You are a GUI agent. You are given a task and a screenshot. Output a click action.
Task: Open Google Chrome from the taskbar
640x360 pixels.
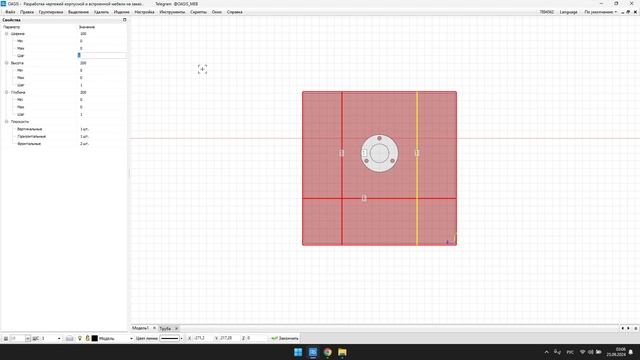pyautogui.click(x=327, y=352)
